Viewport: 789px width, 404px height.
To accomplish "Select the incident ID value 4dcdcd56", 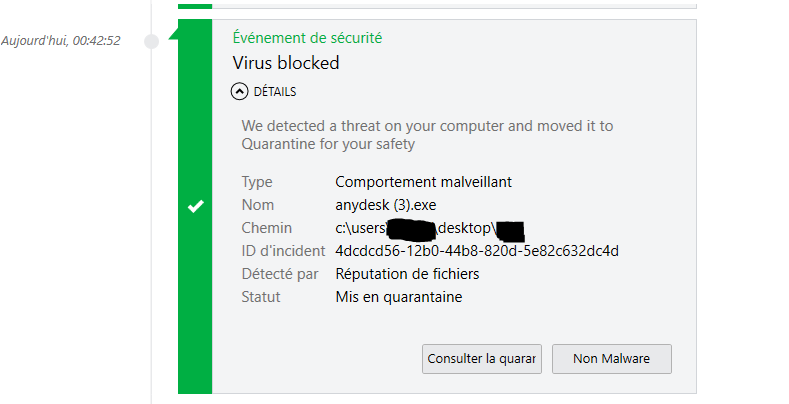I will point(477,251).
